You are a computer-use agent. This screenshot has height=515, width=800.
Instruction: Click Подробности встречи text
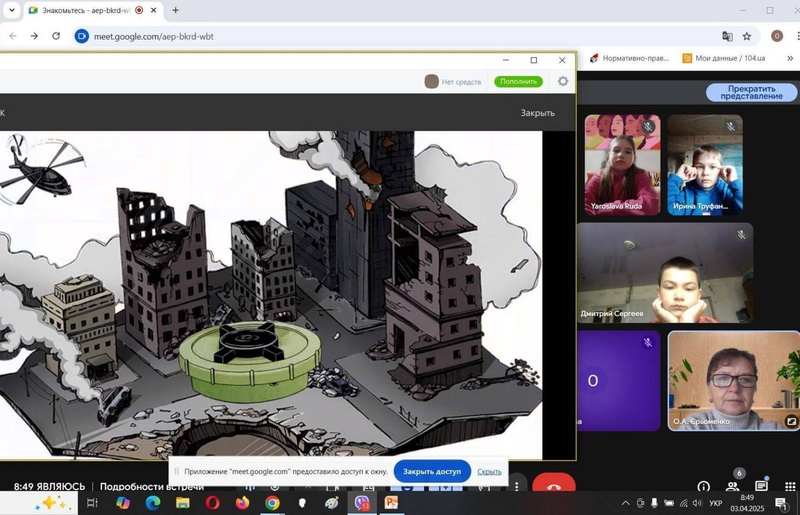(152, 486)
